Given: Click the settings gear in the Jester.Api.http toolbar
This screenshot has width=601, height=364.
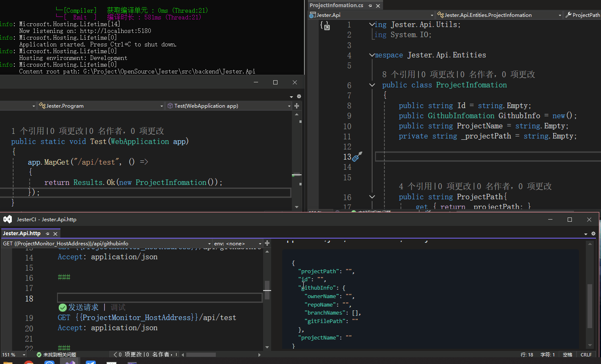Looking at the screenshot, I should tap(593, 234).
